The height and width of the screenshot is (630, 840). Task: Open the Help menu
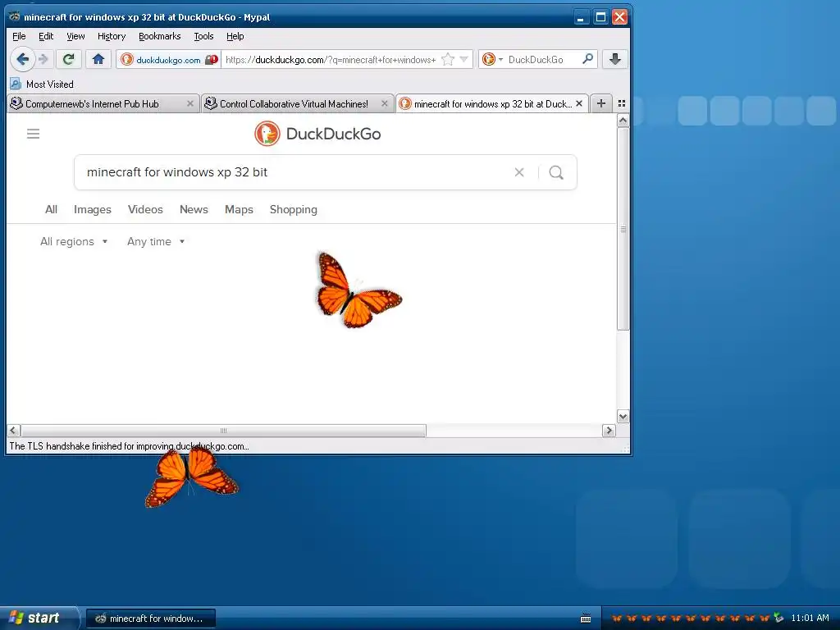235,36
